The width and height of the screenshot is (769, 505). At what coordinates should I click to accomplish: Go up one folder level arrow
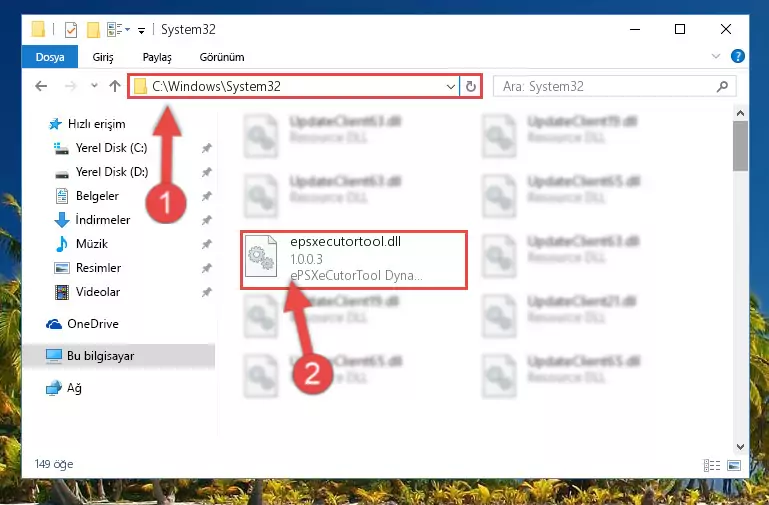tap(115, 86)
